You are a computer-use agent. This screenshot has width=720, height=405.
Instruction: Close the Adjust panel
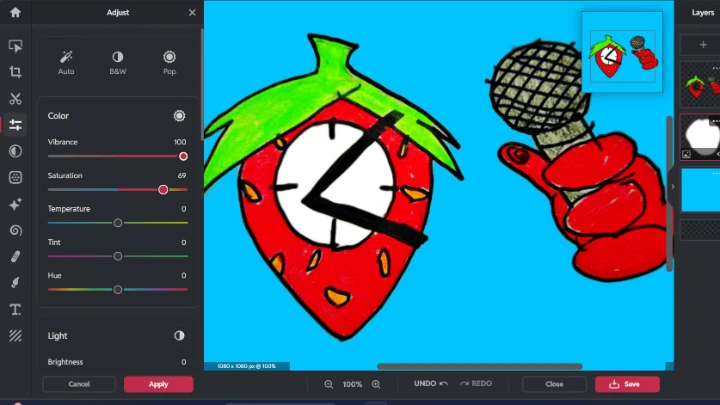pos(192,12)
